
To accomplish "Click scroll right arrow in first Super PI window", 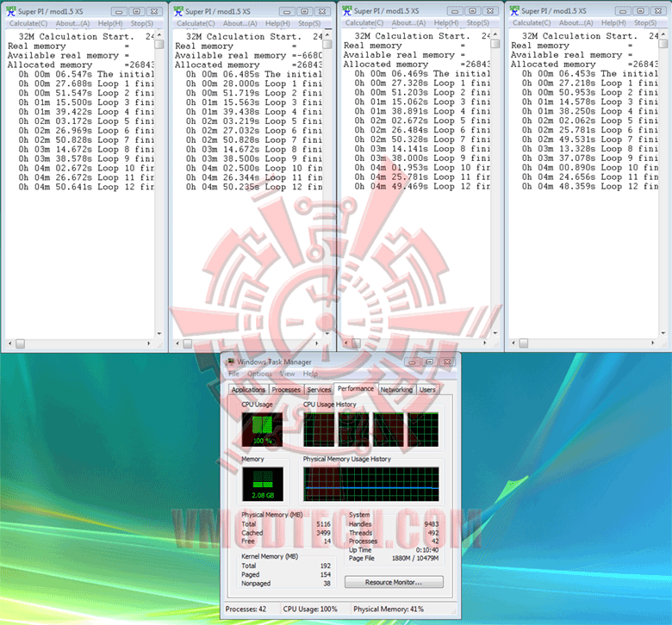I will pos(149,343).
